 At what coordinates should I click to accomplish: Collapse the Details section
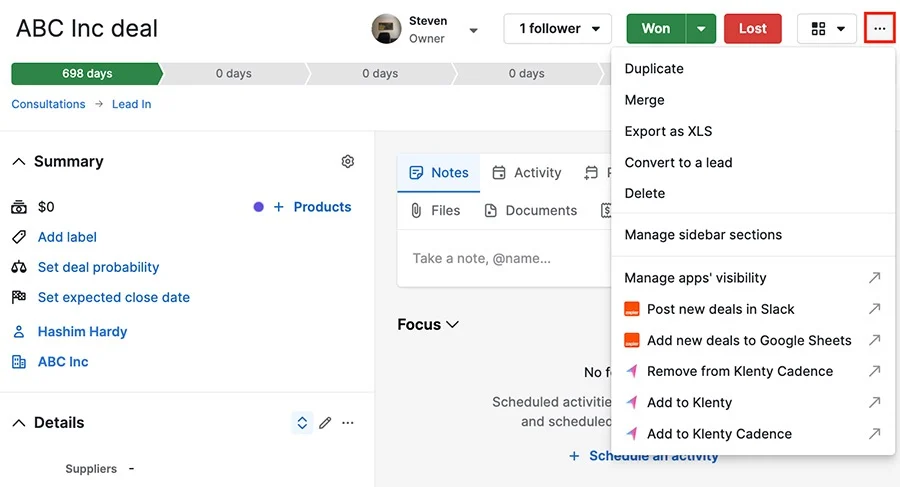pyautogui.click(x=19, y=423)
